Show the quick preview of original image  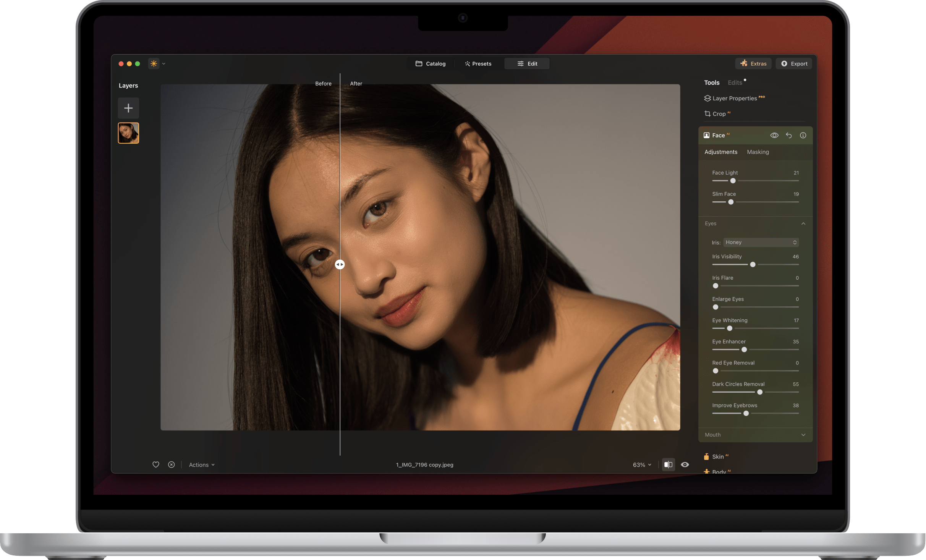tap(685, 465)
